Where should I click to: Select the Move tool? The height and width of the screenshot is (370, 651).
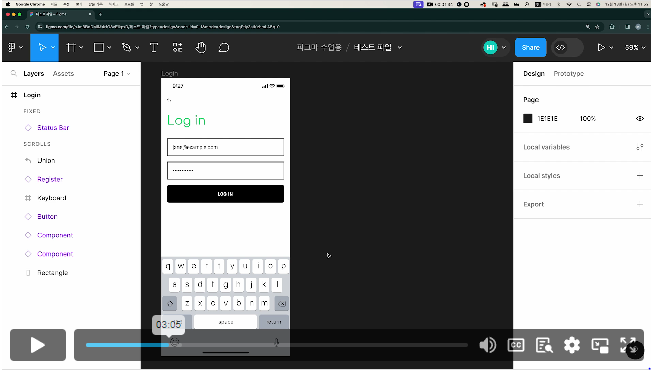(42, 48)
